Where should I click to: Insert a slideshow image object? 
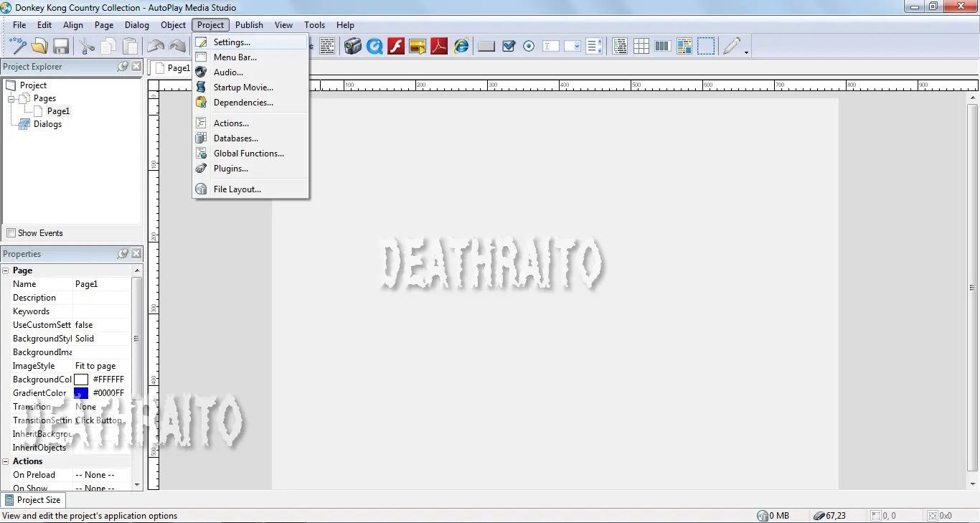[x=418, y=47]
